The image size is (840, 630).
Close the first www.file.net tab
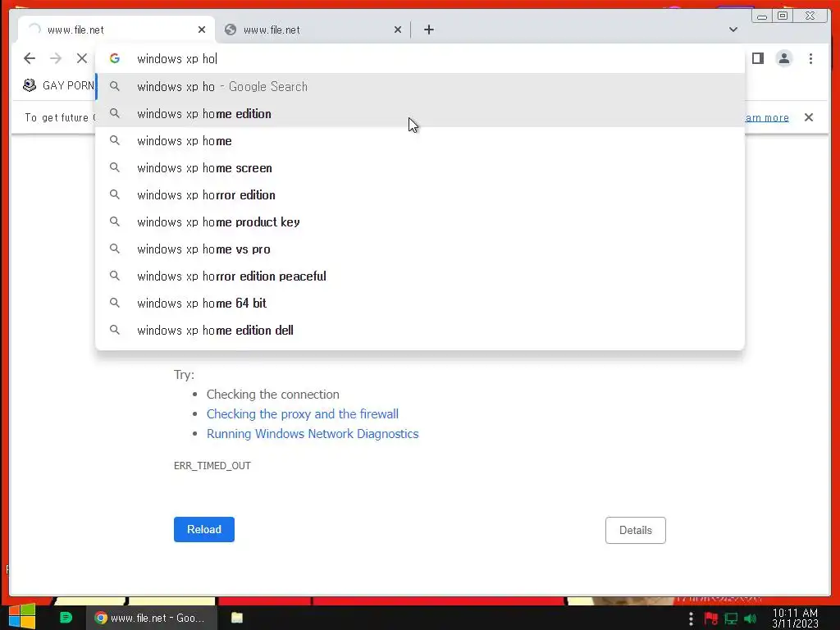202,30
